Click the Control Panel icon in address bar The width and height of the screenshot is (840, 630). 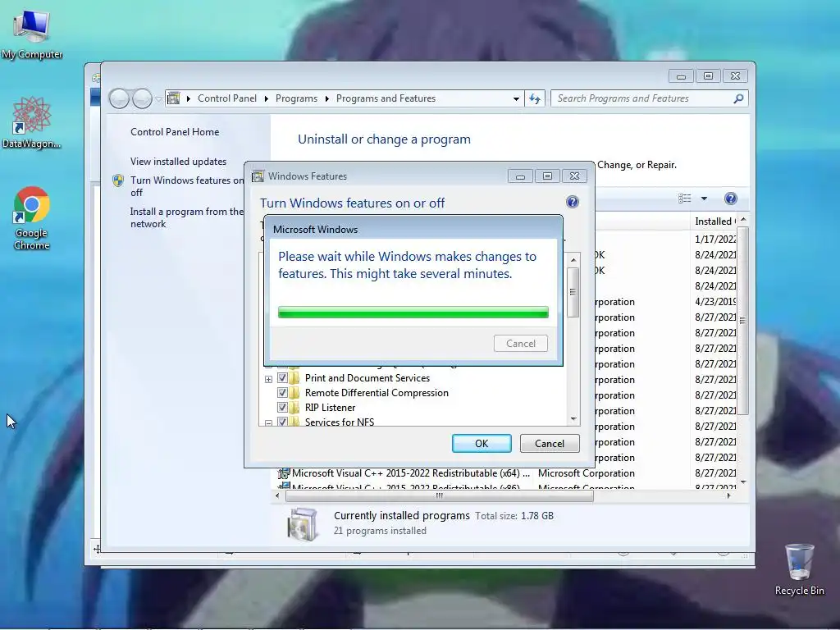click(174, 98)
